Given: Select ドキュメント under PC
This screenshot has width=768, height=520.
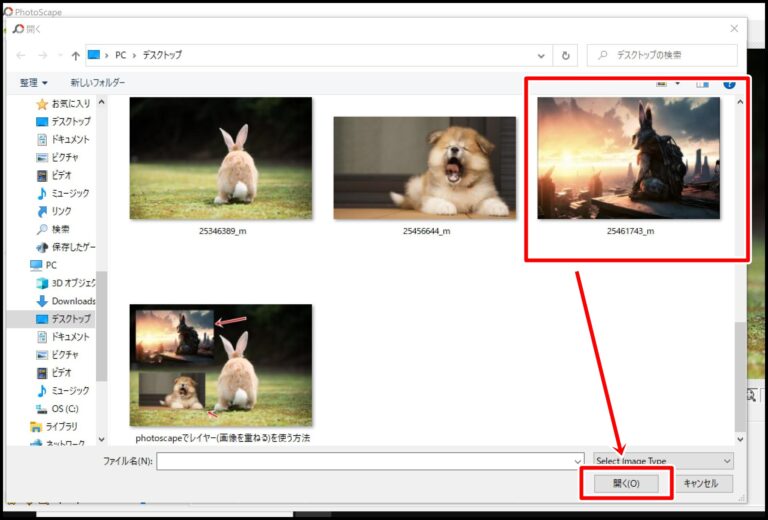Looking at the screenshot, I should (64, 337).
